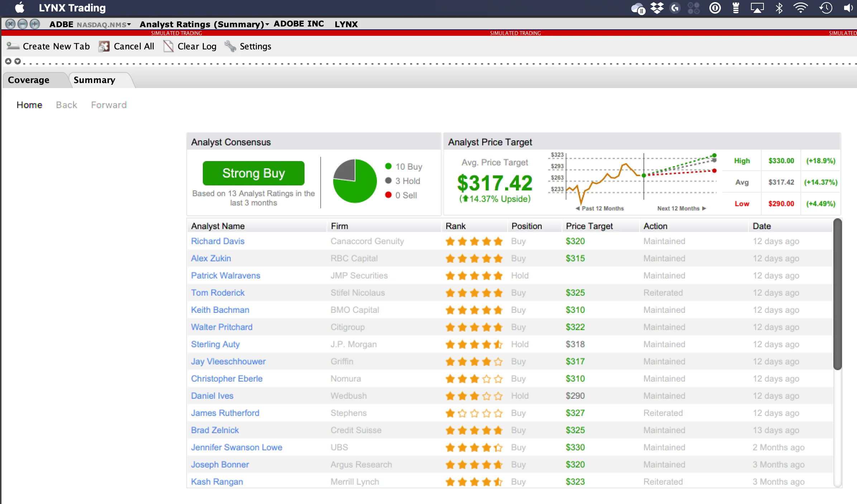Screen dimensions: 857x504
Task: Expand the ADBE NASDAQ.NMS exchange dropdown
Action: click(129, 24)
